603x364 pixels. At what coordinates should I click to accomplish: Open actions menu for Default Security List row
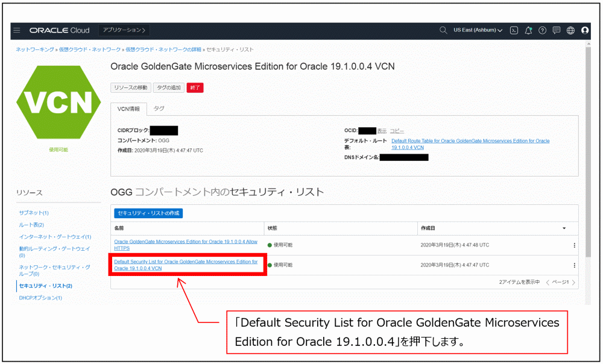pyautogui.click(x=574, y=265)
